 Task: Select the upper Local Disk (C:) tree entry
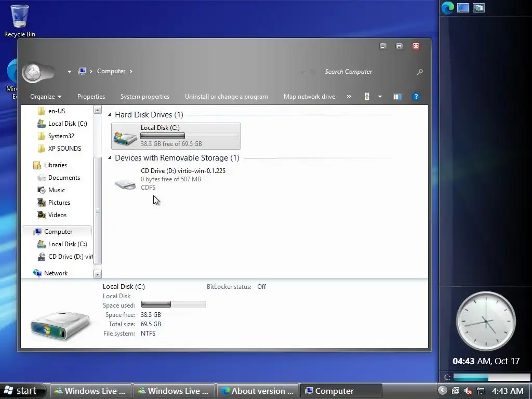(x=67, y=124)
